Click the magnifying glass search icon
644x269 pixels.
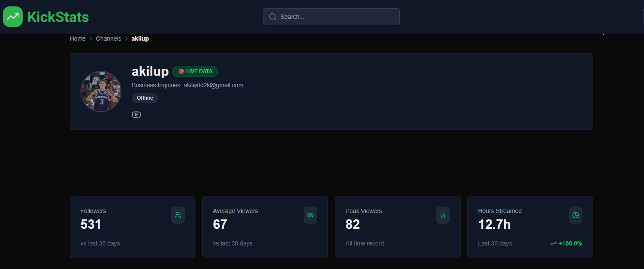coord(272,17)
